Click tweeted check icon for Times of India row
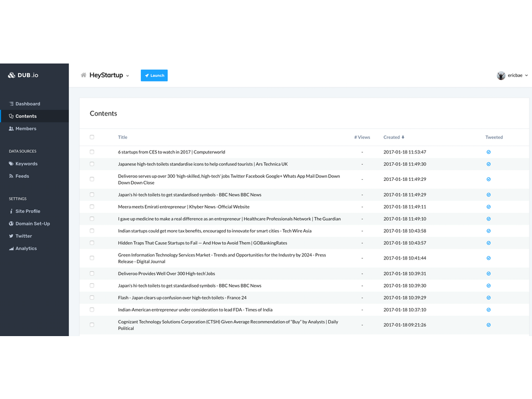 coord(489,310)
